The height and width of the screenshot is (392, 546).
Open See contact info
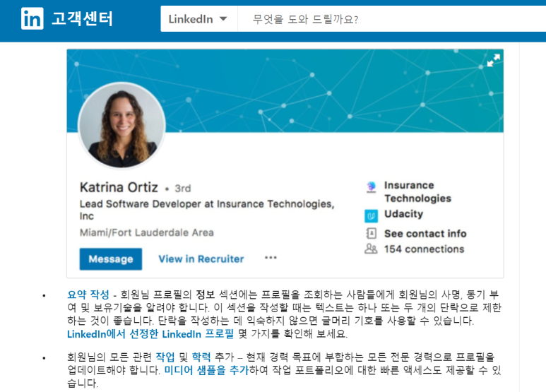point(425,233)
